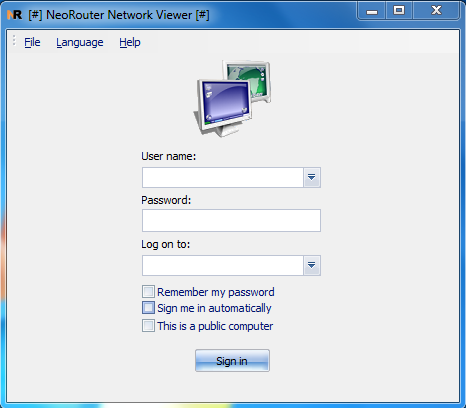Click the Log on to text field
This screenshot has width=466, height=408.
click(223, 265)
